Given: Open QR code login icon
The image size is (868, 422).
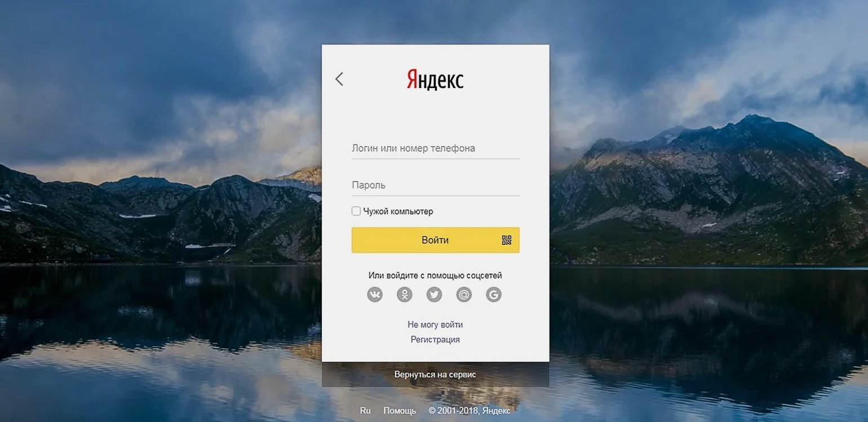Looking at the screenshot, I should coord(506,240).
